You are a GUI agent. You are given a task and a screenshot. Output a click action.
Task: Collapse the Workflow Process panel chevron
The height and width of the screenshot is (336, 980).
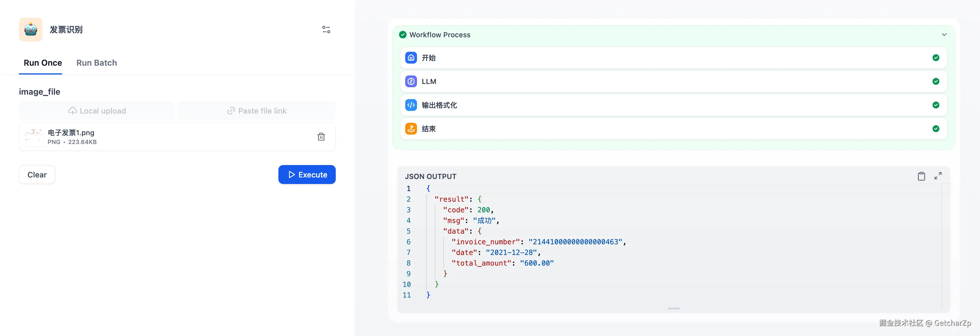tap(944, 35)
